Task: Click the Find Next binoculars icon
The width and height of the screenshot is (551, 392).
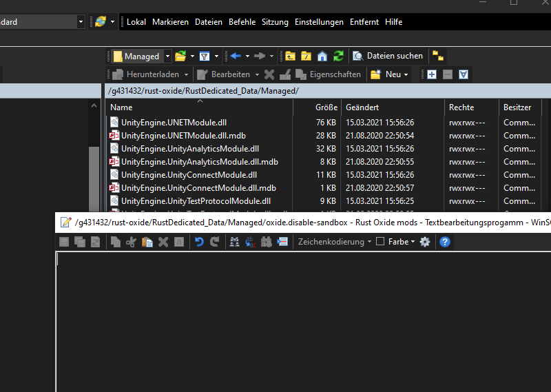Action: point(267,242)
